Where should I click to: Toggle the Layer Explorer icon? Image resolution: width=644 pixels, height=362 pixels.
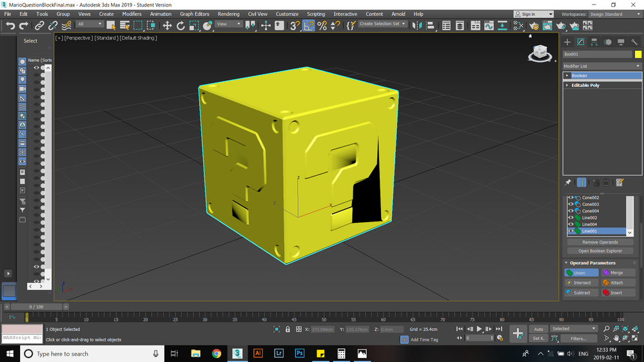coord(460,26)
